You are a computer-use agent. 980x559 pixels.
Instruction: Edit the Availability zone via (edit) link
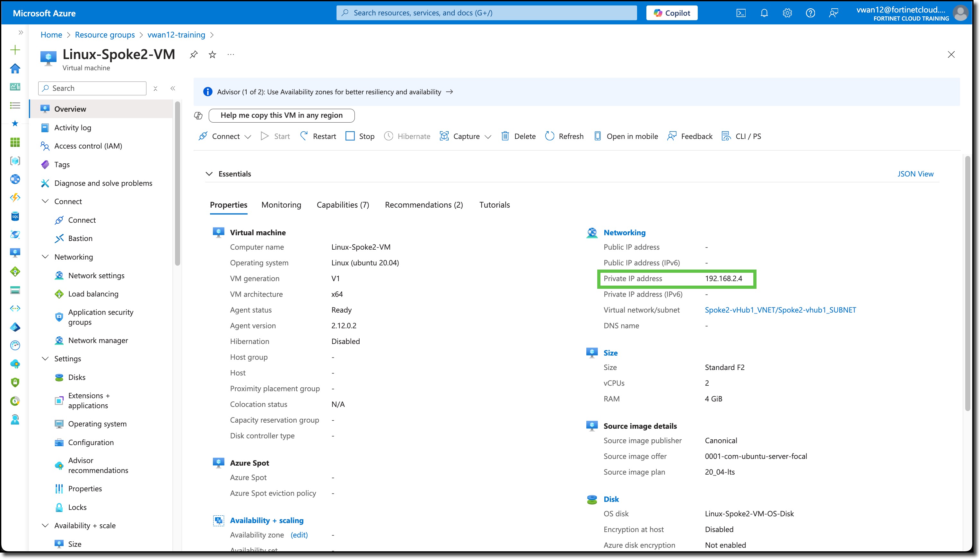point(299,535)
